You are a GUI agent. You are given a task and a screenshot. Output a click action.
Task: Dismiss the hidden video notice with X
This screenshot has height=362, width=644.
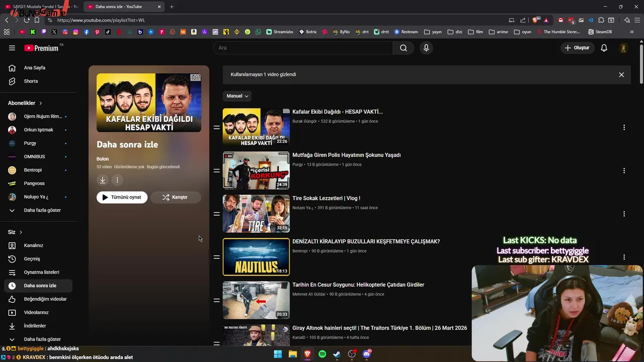[621, 74]
